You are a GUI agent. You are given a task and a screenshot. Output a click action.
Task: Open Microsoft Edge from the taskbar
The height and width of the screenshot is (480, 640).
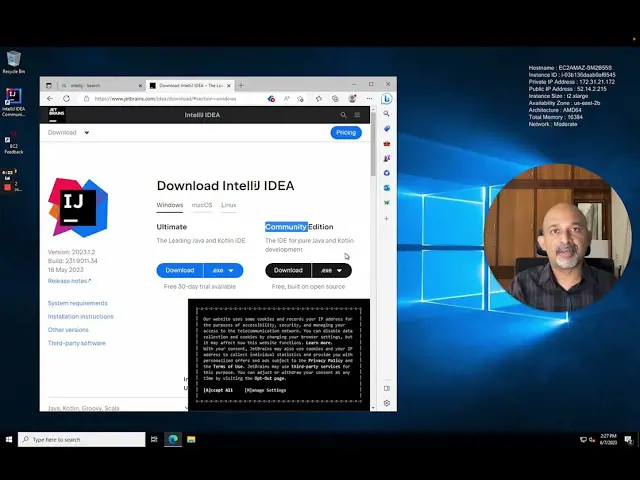click(173, 439)
